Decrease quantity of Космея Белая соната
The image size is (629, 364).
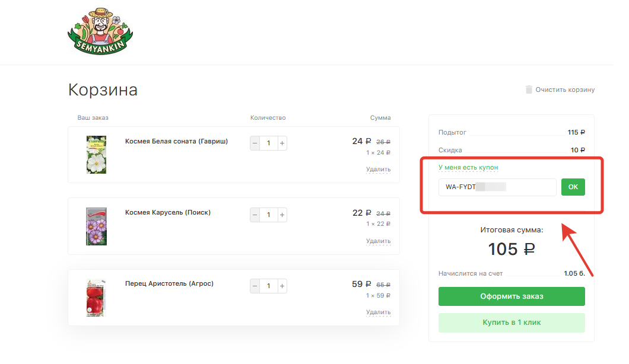coord(255,143)
